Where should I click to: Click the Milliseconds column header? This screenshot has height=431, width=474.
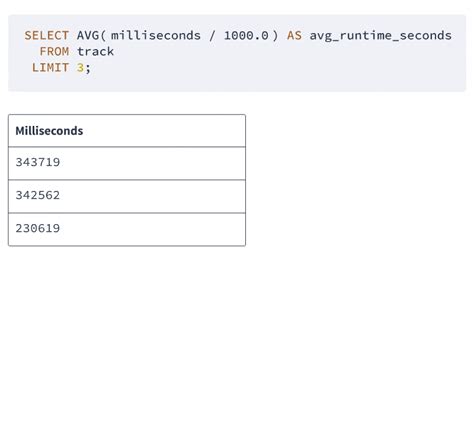tap(49, 131)
